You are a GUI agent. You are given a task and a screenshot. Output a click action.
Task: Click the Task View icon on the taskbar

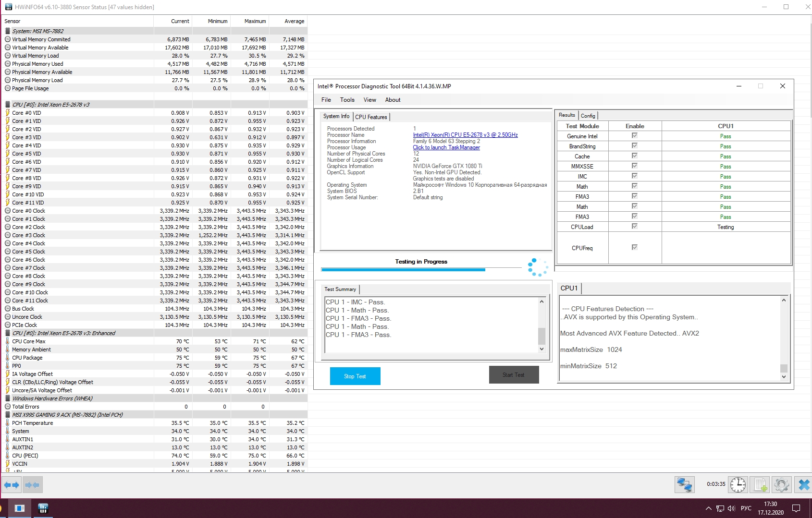click(20, 508)
